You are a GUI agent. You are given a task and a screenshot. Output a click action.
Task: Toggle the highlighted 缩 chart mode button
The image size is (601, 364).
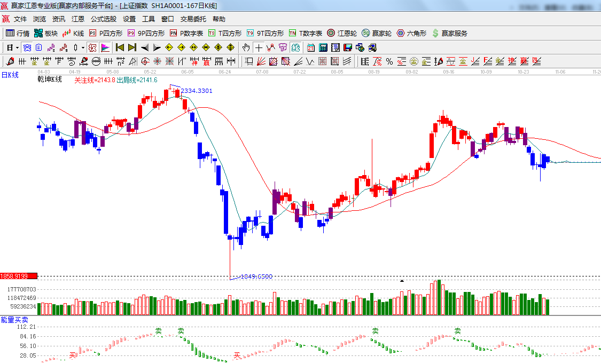92,48
